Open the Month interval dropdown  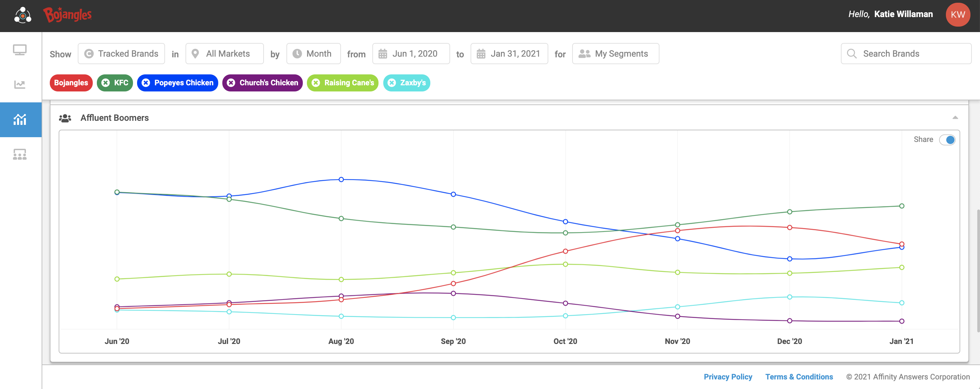tap(313, 54)
